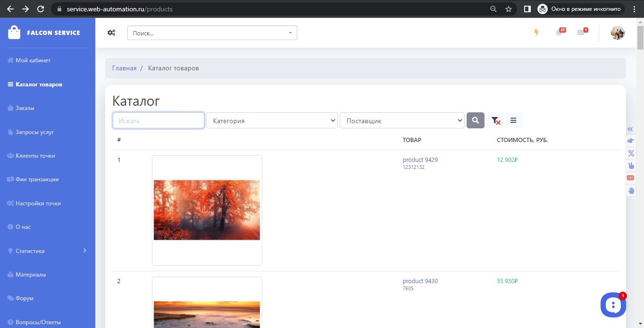Click the Главная breadcrumb link
The image size is (644, 328).
124,68
